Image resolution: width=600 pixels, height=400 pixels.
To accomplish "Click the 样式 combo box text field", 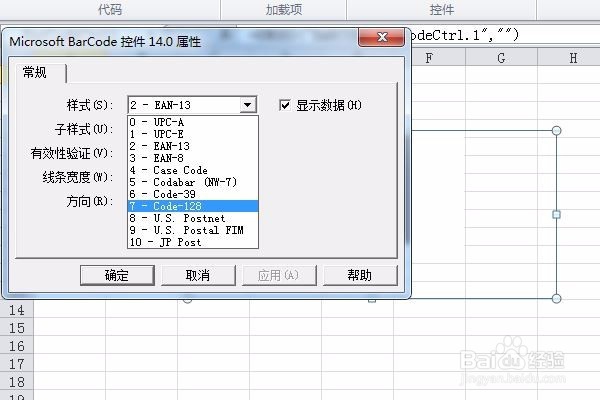I will point(184,105).
